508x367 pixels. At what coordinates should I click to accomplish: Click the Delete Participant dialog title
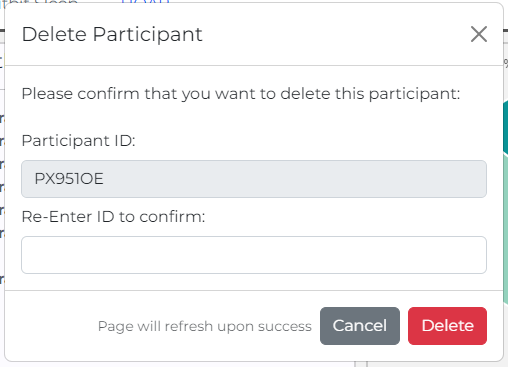tap(112, 34)
